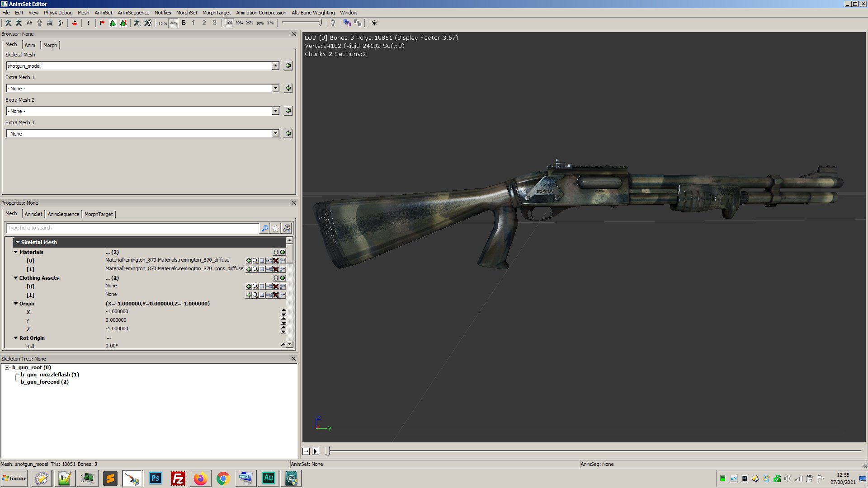
Task: Click the play animation playback icon
Action: tap(316, 451)
